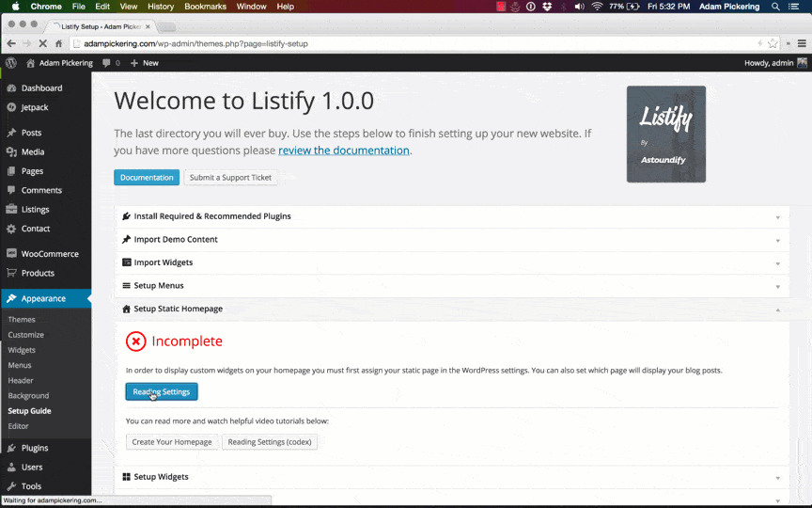Image resolution: width=812 pixels, height=508 pixels.
Task: Click Submit a Support Ticket button
Action: 230,177
